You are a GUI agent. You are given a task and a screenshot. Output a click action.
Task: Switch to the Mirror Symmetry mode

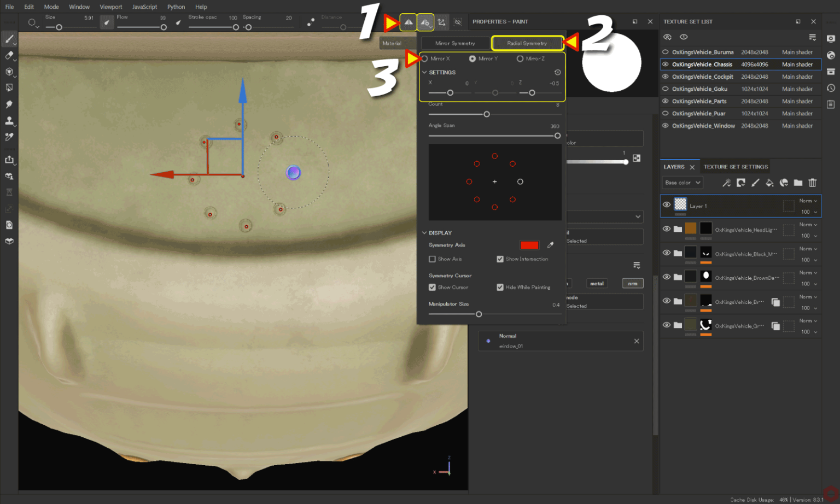tap(455, 43)
